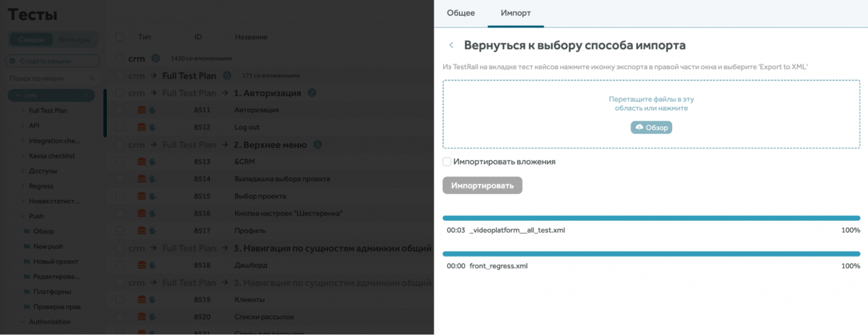Select the checkbox for test 8512 Log out
Viewport: 868px width, 335px height.
click(120, 127)
